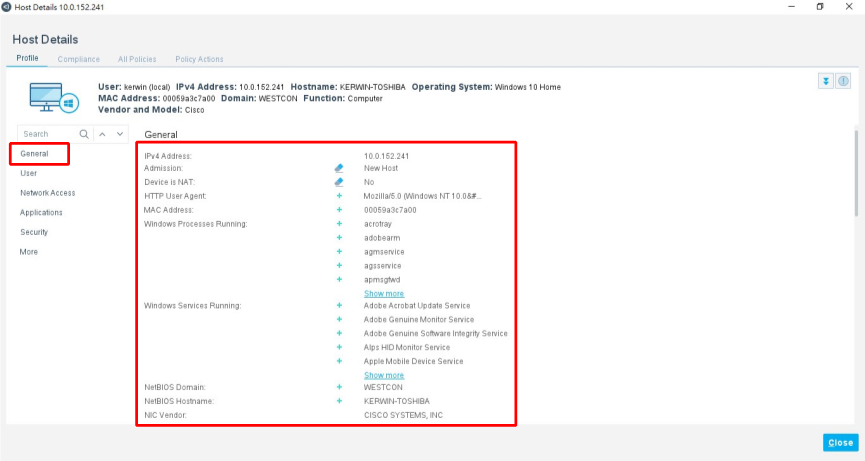Click the Host Details app icon in title bar

coord(6,7)
